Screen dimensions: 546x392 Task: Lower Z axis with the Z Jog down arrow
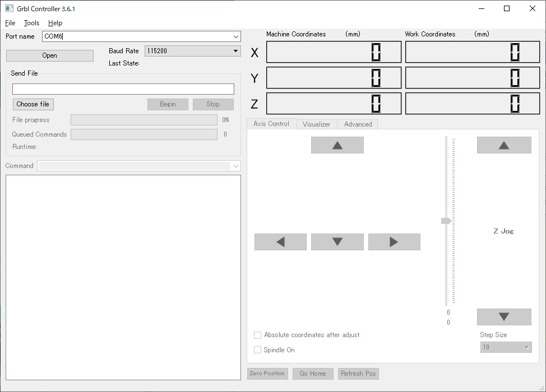pos(504,317)
